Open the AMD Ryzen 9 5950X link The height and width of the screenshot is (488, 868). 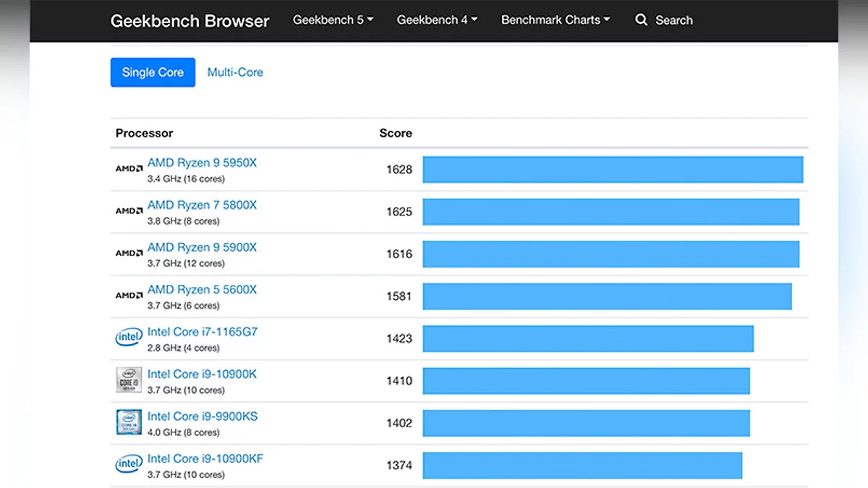point(202,163)
